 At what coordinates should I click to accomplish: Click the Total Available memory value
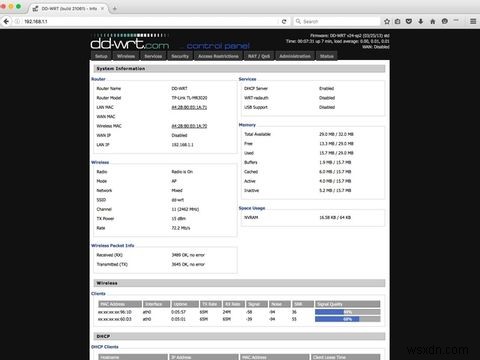click(336, 134)
